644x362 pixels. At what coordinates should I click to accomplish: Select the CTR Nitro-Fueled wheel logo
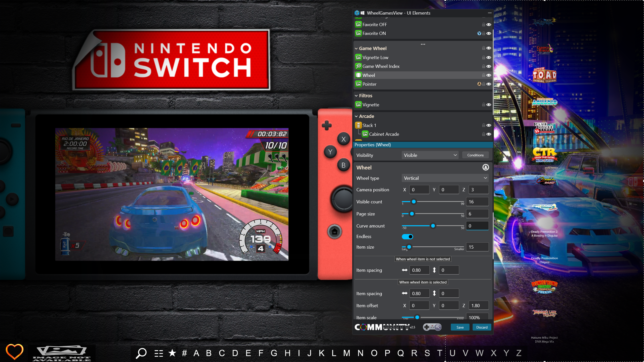(x=544, y=155)
